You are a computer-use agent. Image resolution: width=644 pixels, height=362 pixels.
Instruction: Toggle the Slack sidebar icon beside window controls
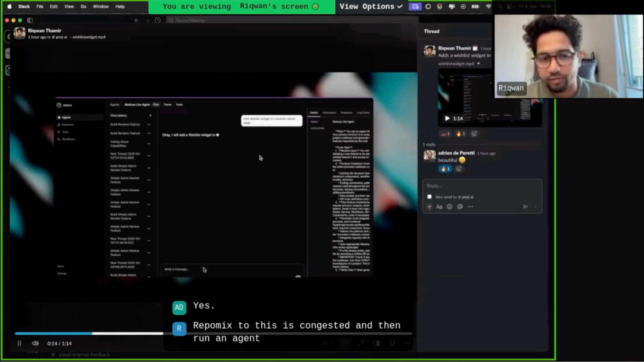tap(30, 20)
